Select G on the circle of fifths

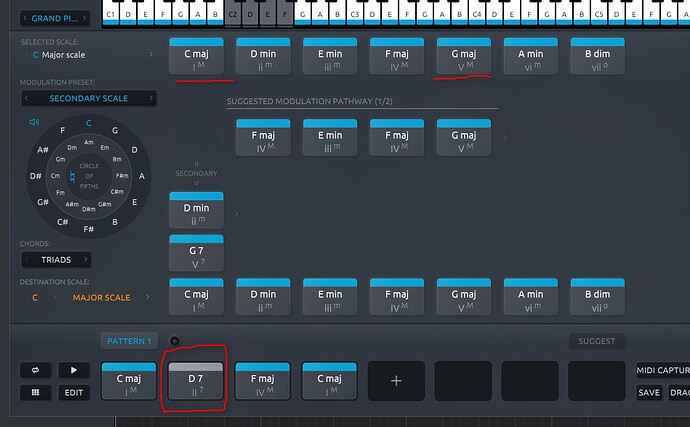click(x=115, y=130)
